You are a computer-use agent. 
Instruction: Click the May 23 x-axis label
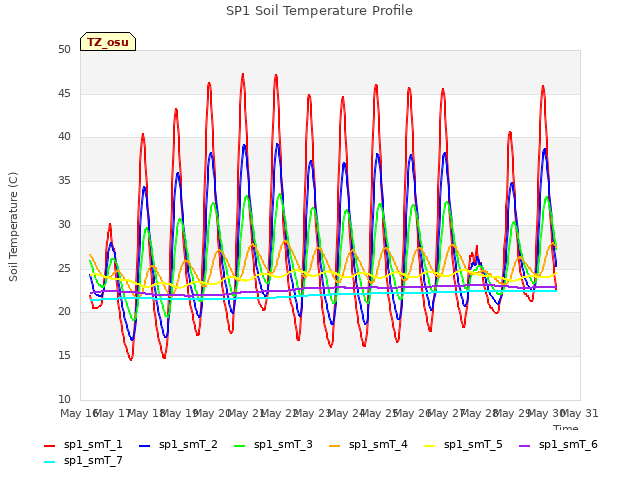pyautogui.click(x=312, y=414)
